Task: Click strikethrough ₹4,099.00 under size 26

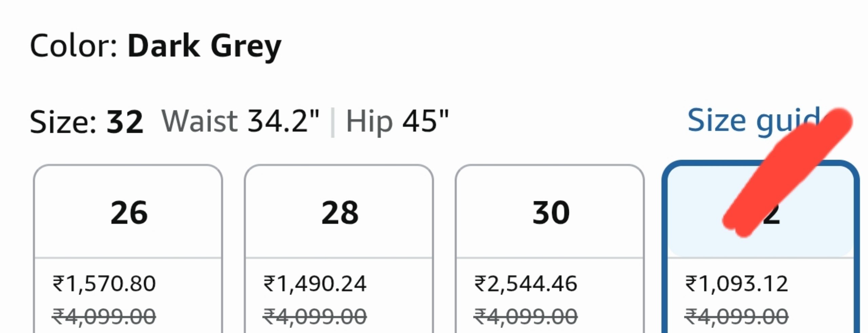Action: coord(104,317)
